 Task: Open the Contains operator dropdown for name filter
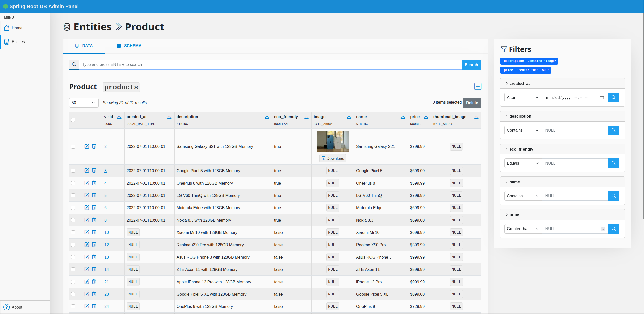tap(522, 196)
